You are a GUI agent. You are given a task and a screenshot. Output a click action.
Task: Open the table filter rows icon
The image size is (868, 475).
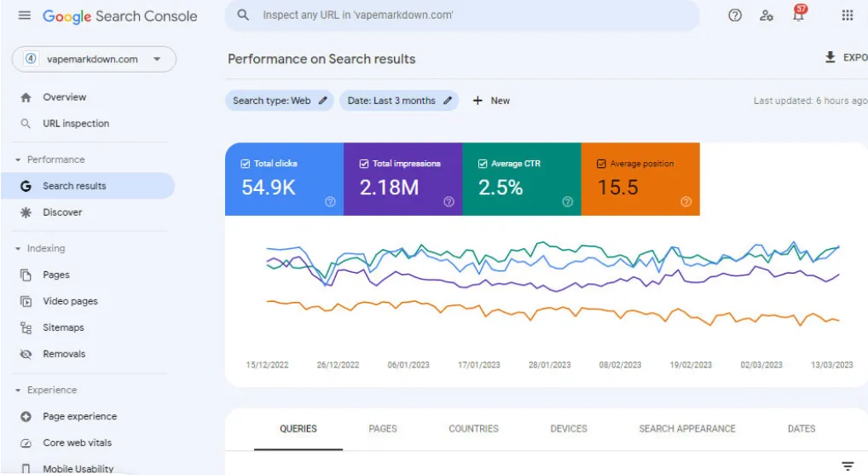click(848, 466)
